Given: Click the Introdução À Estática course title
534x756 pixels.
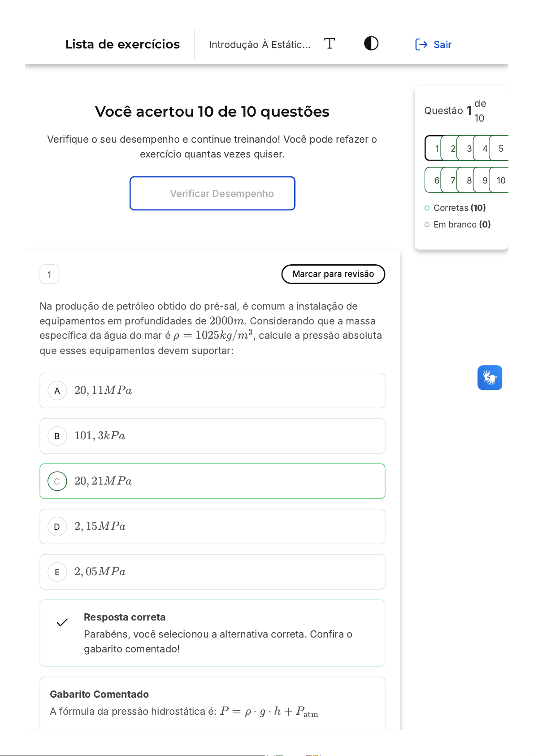Looking at the screenshot, I should tap(259, 44).
